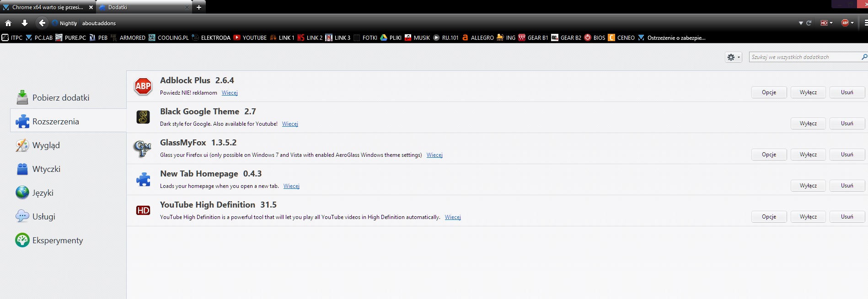Viewport: 868px width, 299px height.
Task: Open the ELEKTRODA bookmark
Action: 211,38
